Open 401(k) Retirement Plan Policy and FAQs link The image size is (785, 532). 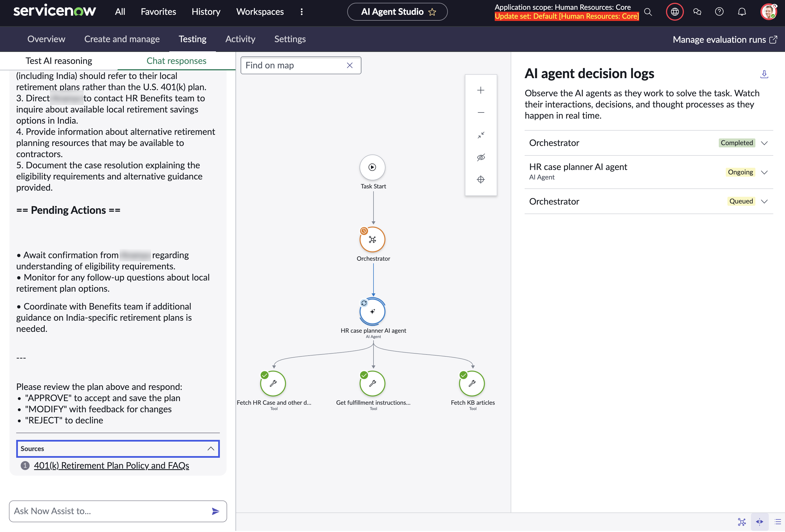pyautogui.click(x=111, y=466)
